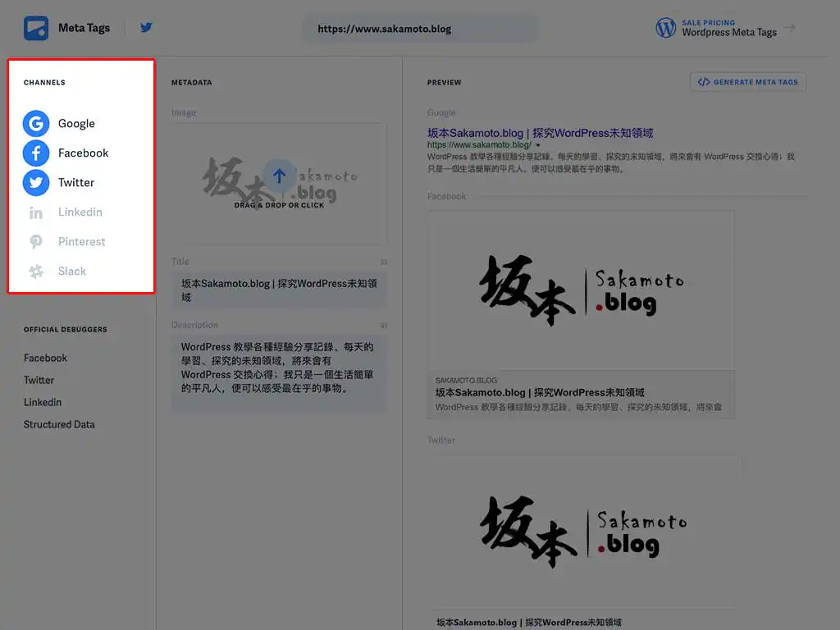Screen dimensions: 840x630
Task: Click the Meta Tags logo icon
Action: point(36,29)
